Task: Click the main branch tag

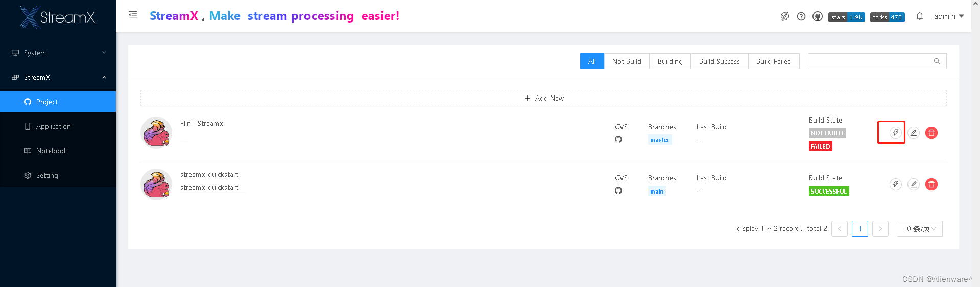Action: tap(657, 192)
